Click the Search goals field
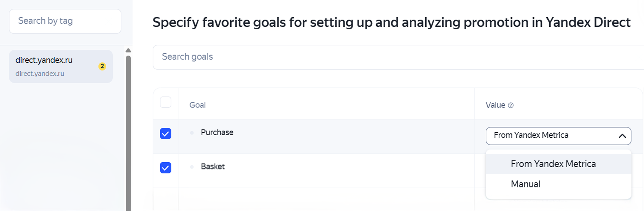 (x=398, y=57)
